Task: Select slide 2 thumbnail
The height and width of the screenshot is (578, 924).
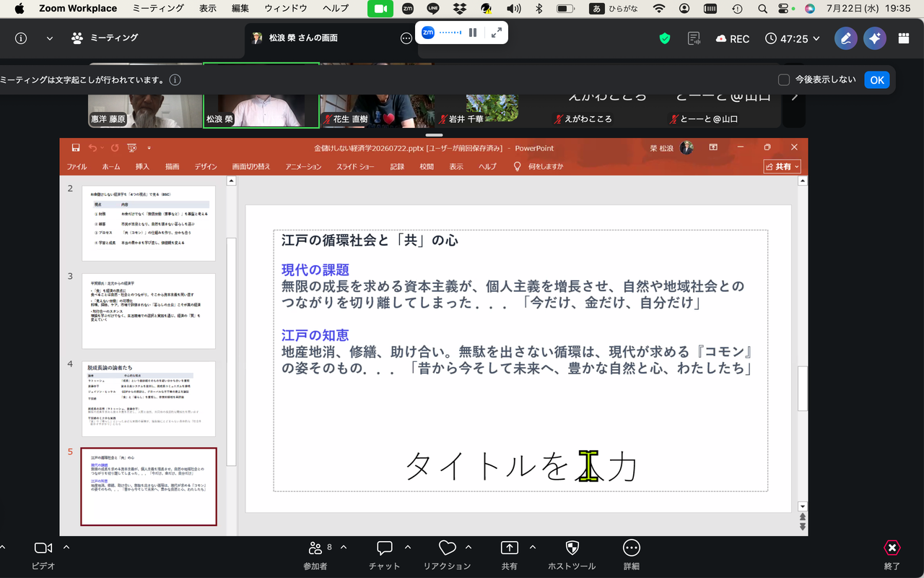Action: [x=149, y=223]
